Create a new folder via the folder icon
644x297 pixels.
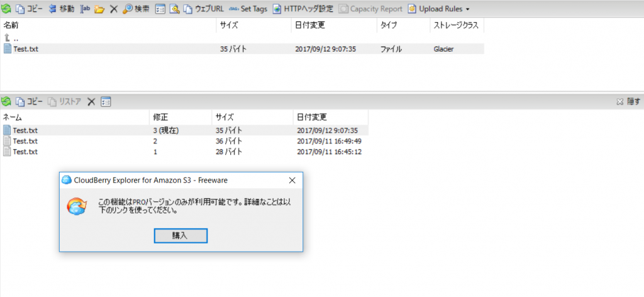tap(99, 9)
